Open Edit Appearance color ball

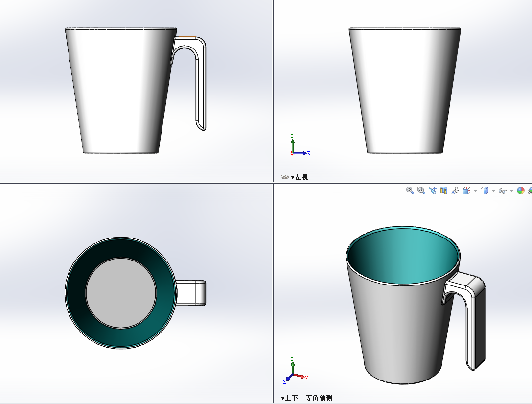[520, 190]
